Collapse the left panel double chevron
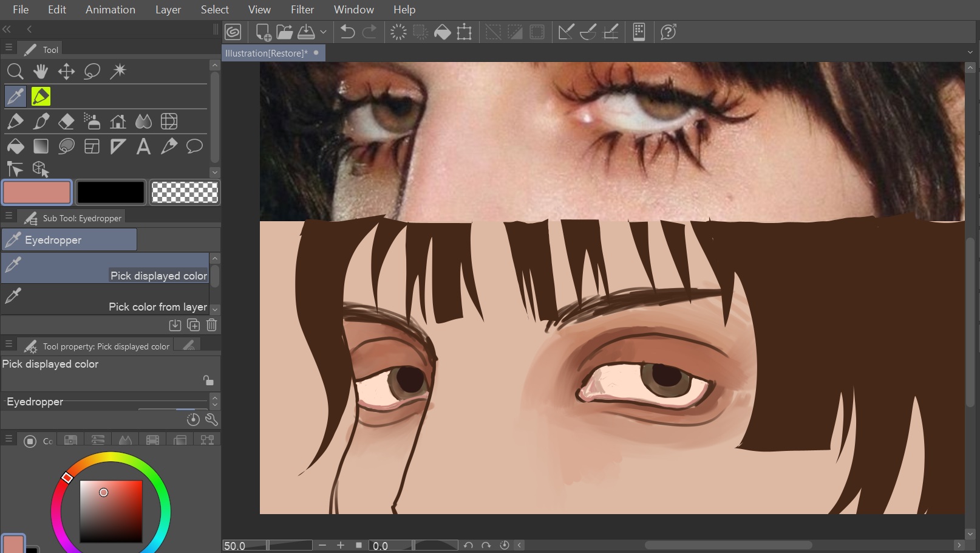Screen dimensions: 980x553 (x=7, y=29)
